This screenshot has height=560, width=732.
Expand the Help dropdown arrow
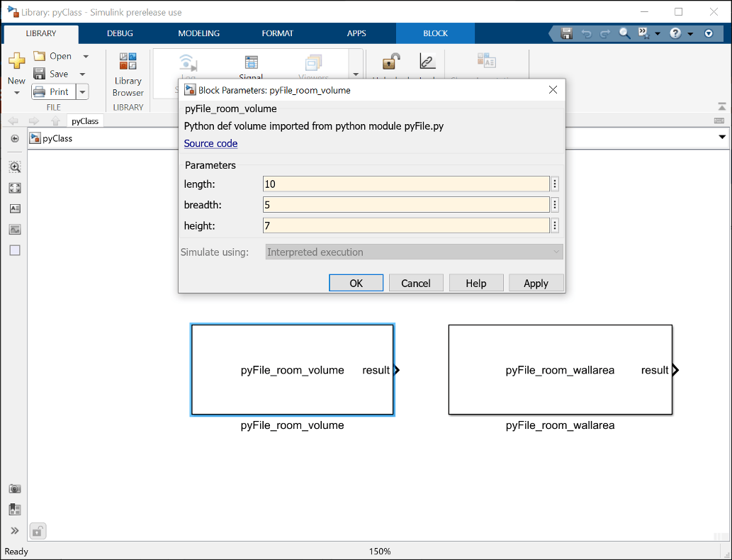pyautogui.click(x=690, y=33)
